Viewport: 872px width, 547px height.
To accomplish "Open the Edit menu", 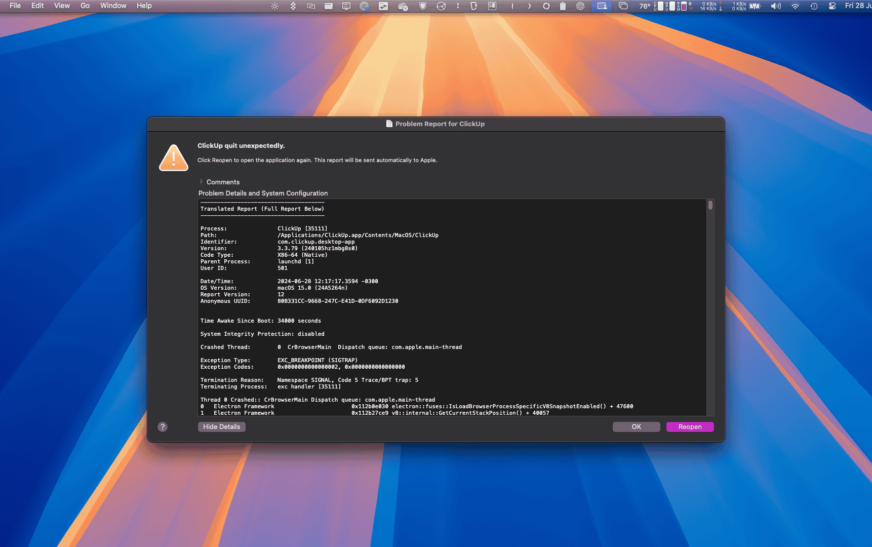I will click(x=37, y=6).
